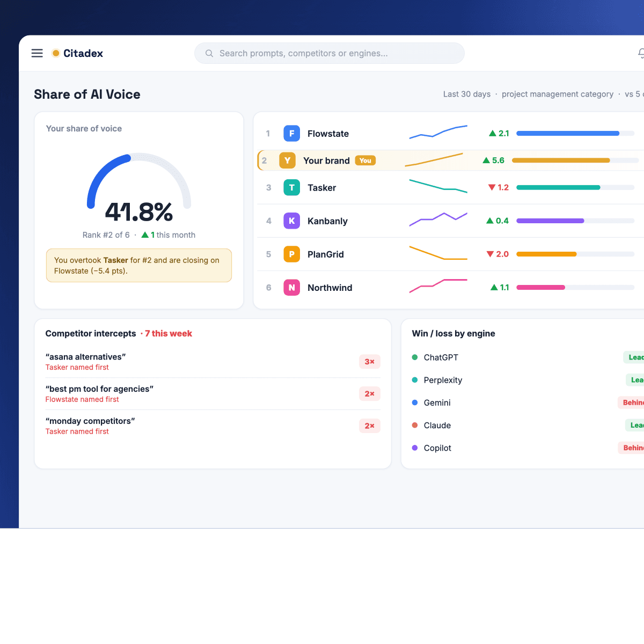
Task: Click Tasker's down 1.2 change value
Action: pos(498,187)
